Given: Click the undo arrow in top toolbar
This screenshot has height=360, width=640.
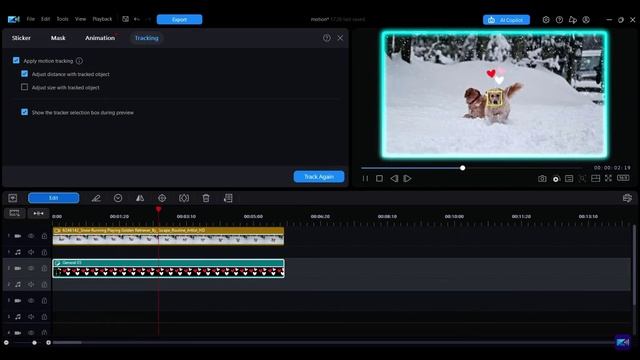Looking at the screenshot, I should pos(137,19).
